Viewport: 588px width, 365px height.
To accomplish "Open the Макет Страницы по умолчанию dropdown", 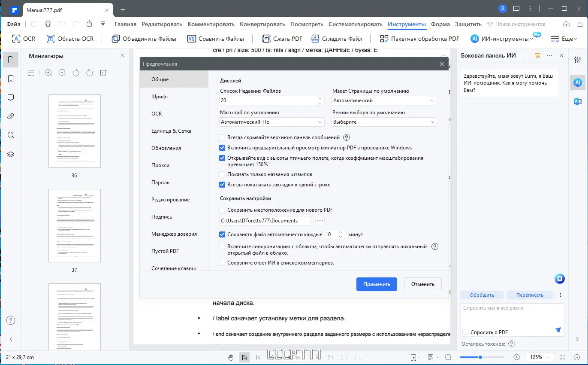I will coord(384,100).
